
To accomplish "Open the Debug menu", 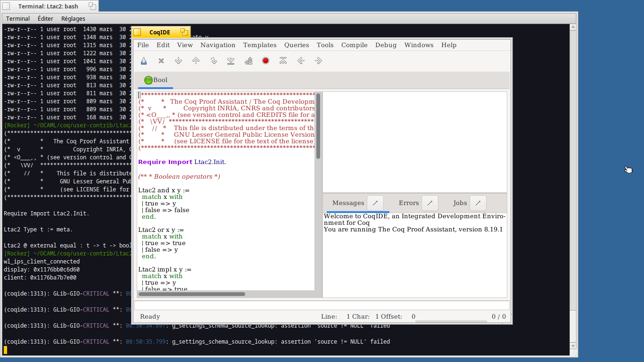I will pyautogui.click(x=386, y=45).
